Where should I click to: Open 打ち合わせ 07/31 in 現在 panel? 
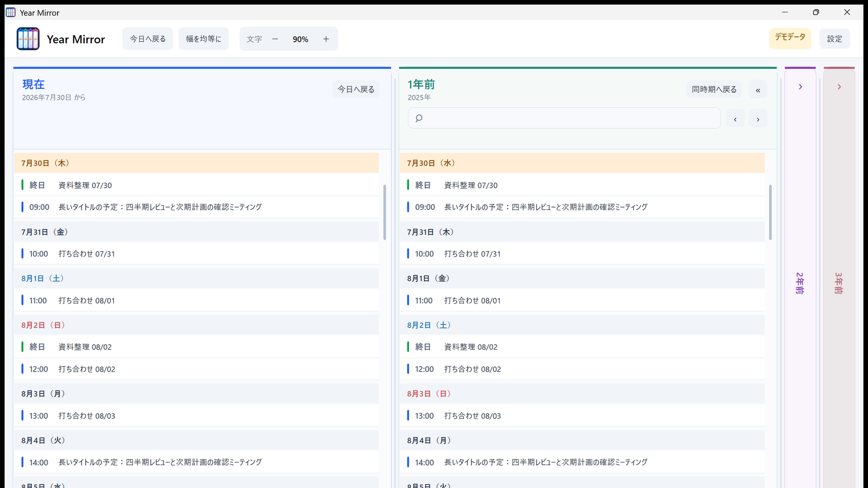pos(196,254)
